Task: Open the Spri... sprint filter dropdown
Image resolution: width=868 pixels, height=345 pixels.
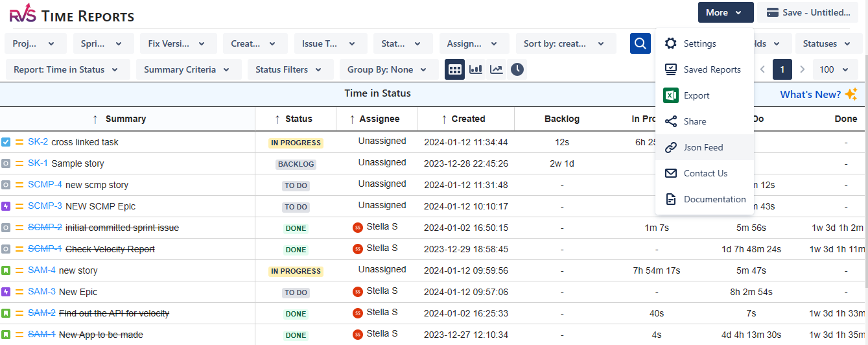Action: point(104,43)
